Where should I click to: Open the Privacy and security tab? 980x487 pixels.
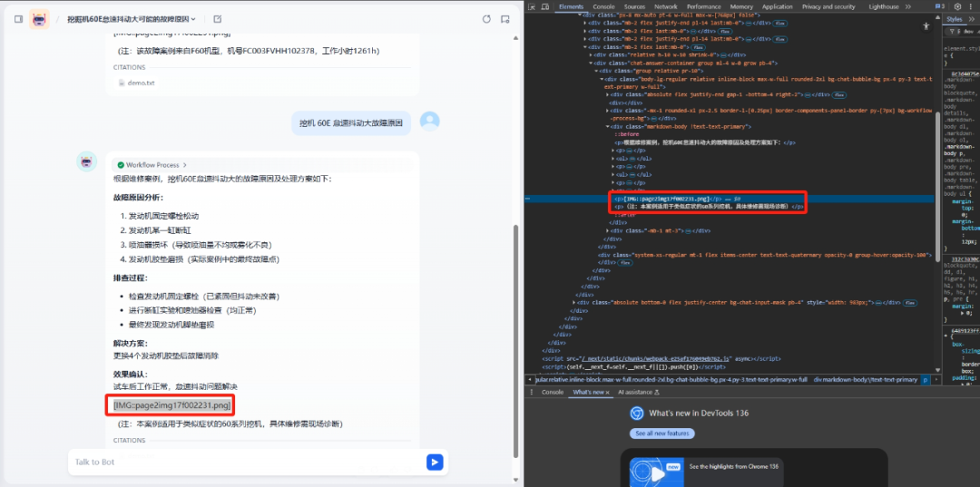coord(828,7)
